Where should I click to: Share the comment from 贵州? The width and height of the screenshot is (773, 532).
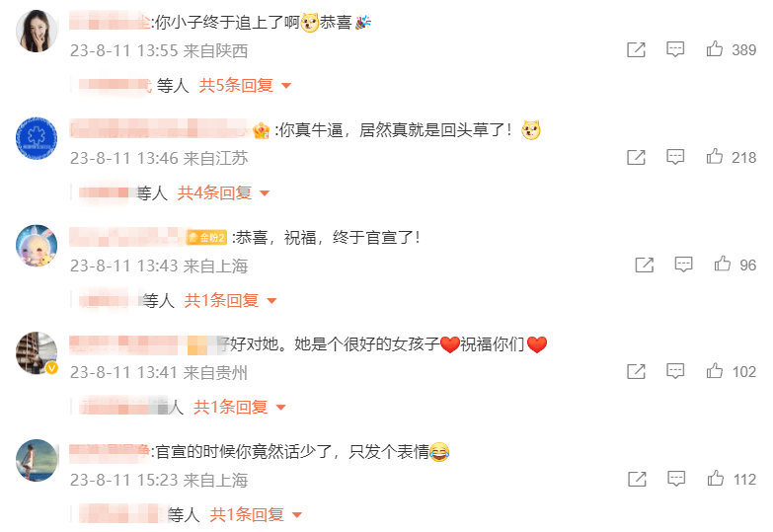pyautogui.click(x=636, y=371)
